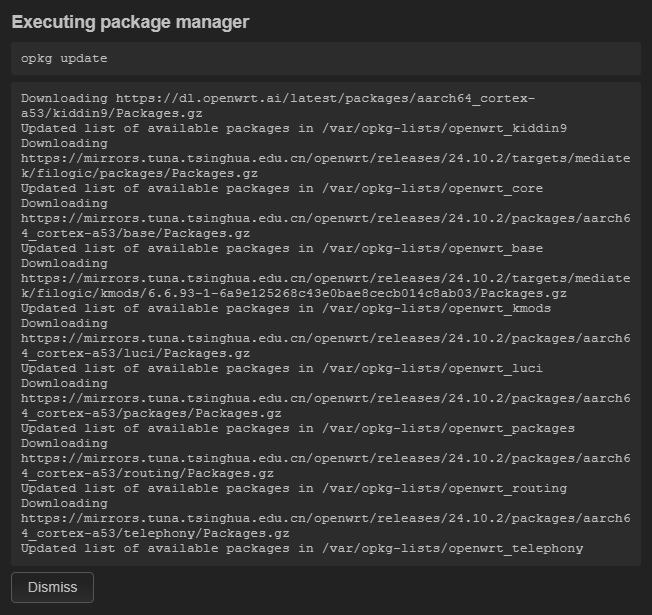Select the openwrt_telephony updated list line
Viewport: 652px width, 615px height.
302,548
